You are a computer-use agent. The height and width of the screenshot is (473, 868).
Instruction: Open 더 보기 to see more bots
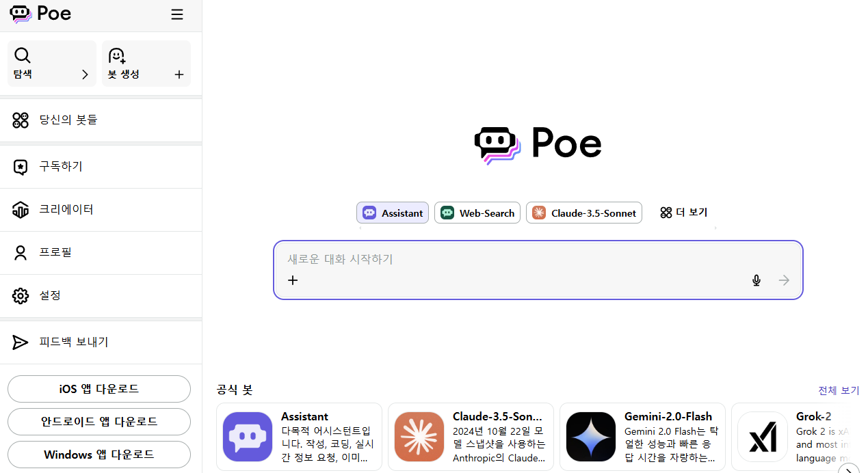683,213
